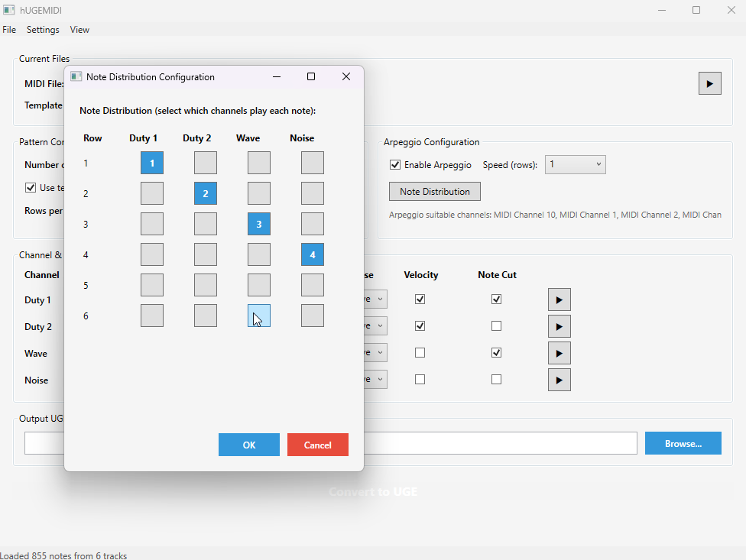Viewport: 746px width, 560px height.
Task: Toggle Row 2 Wave cell
Action: coord(259,193)
